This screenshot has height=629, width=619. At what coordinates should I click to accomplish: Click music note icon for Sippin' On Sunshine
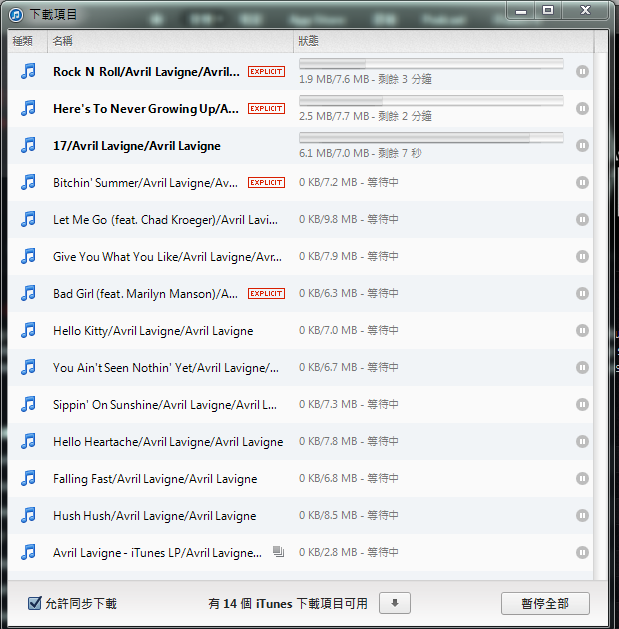28,404
